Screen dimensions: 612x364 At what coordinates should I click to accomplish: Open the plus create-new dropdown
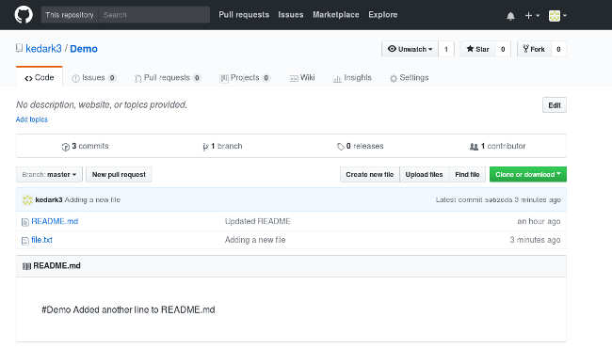pyautogui.click(x=532, y=16)
